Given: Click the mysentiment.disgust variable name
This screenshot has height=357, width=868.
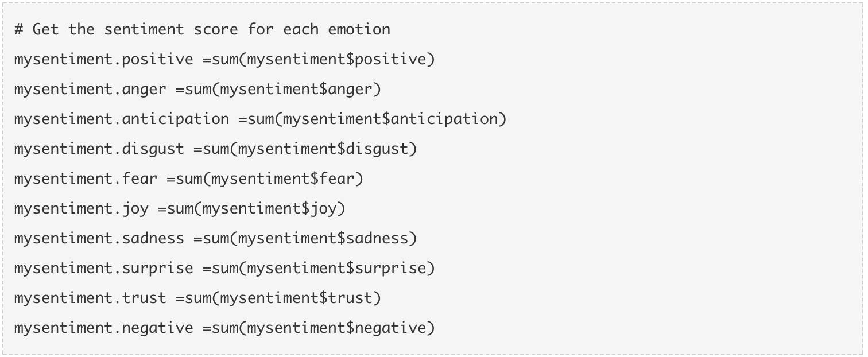Looking at the screenshot, I should 99,149.
